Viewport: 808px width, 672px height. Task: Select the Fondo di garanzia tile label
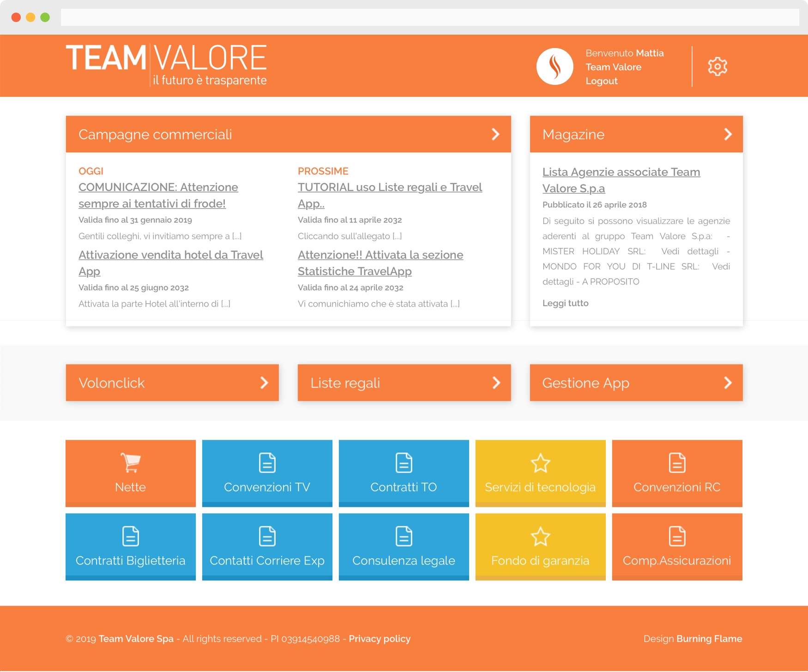[x=540, y=560]
